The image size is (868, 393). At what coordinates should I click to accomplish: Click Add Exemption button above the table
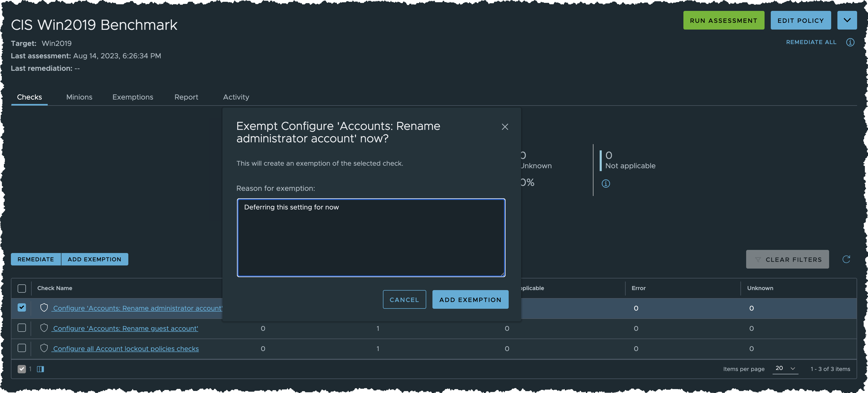pos(94,259)
